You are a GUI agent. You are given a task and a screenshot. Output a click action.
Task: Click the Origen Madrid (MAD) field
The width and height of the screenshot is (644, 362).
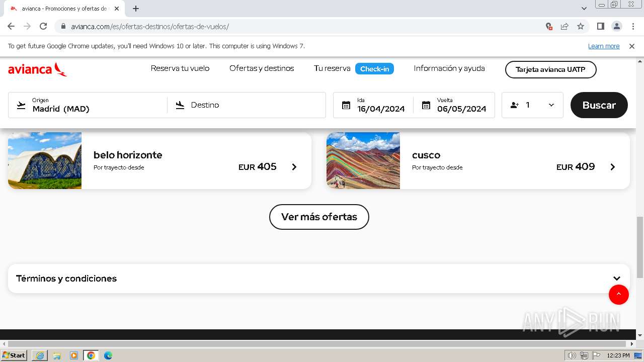[88, 105]
